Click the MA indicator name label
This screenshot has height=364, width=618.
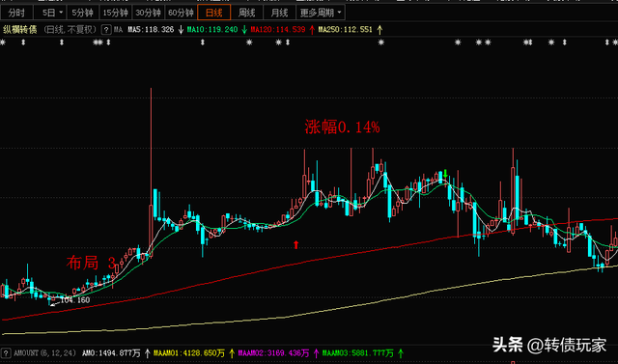pos(118,30)
